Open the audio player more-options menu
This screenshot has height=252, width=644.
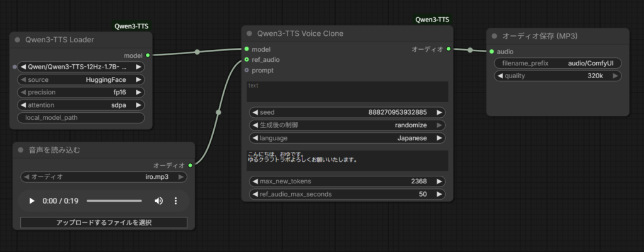pyautogui.click(x=175, y=201)
